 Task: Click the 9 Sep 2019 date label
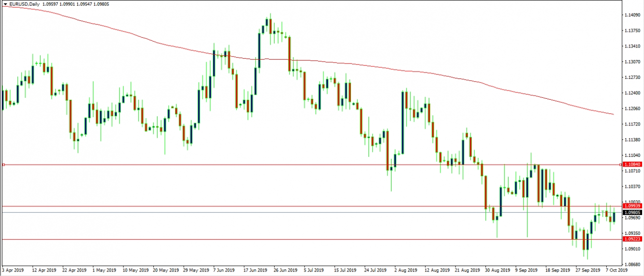(526, 270)
